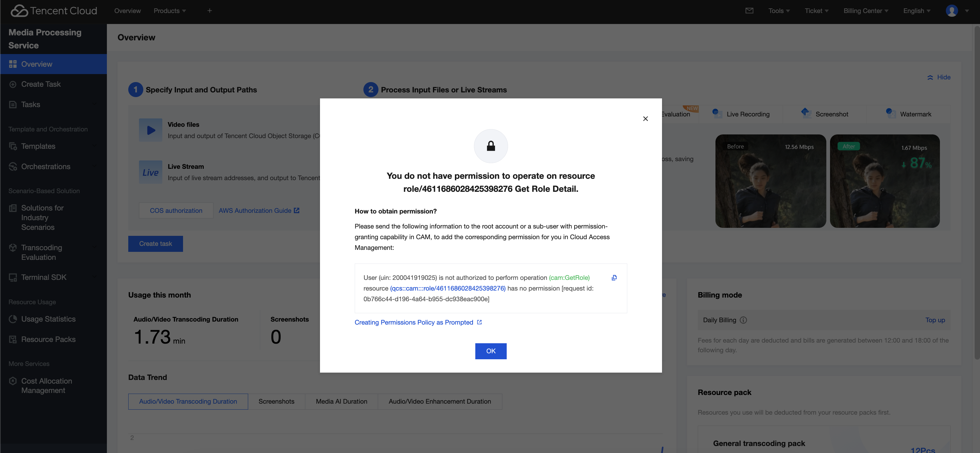Click the plus icon in top bar
This screenshot has width=980, height=453.
210,11
